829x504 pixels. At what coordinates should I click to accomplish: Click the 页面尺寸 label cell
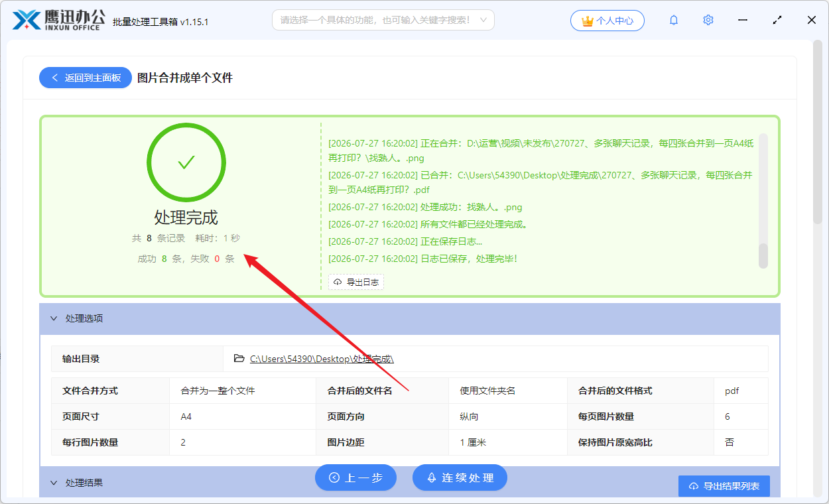pos(111,416)
